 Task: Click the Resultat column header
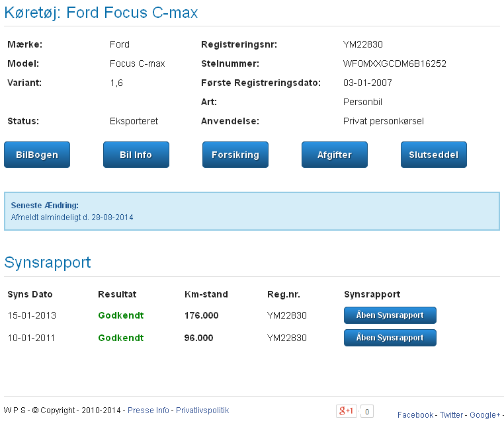tap(117, 294)
